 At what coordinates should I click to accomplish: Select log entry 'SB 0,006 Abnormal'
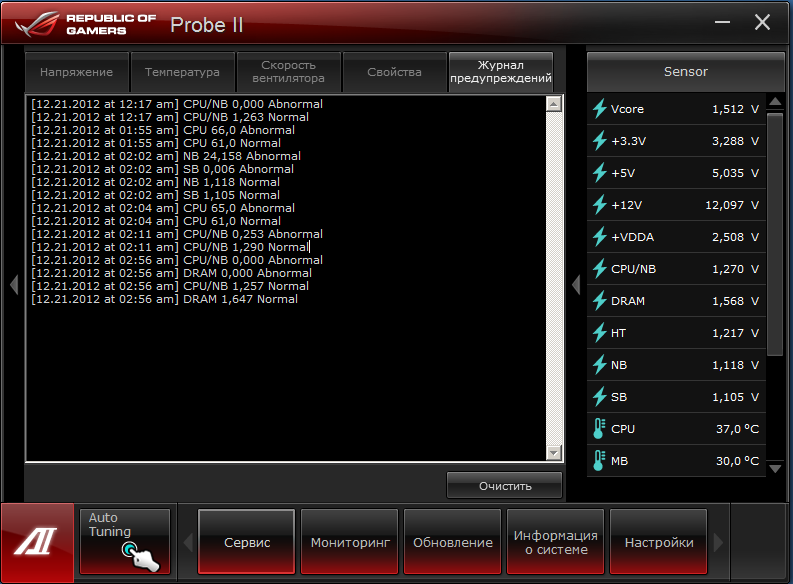(x=162, y=169)
